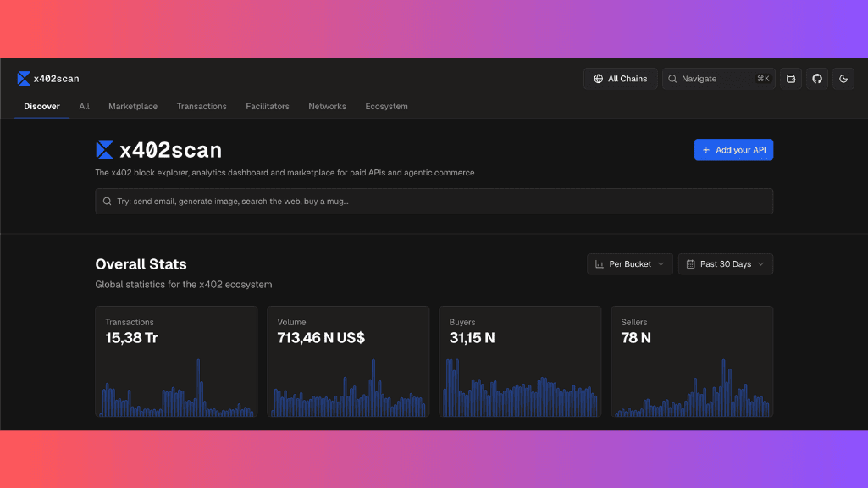This screenshot has width=868, height=488.
Task: Toggle dark mode moon icon
Action: point(843,79)
